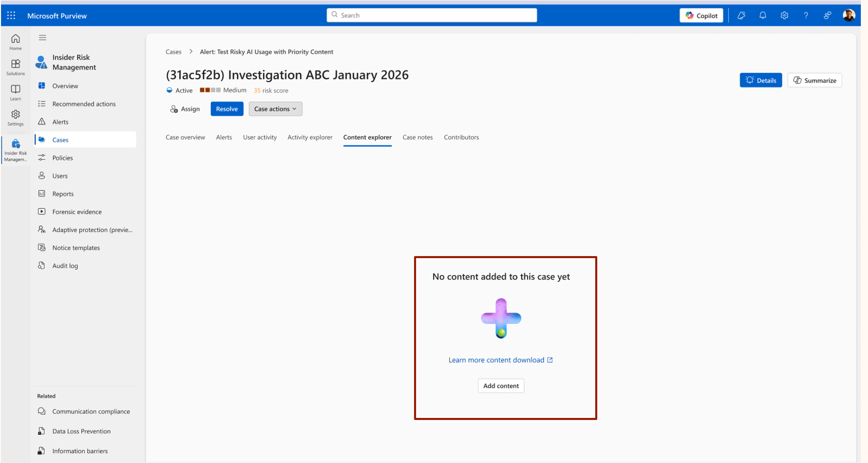Open the help question mark icon
868x463 pixels.
[x=806, y=15]
